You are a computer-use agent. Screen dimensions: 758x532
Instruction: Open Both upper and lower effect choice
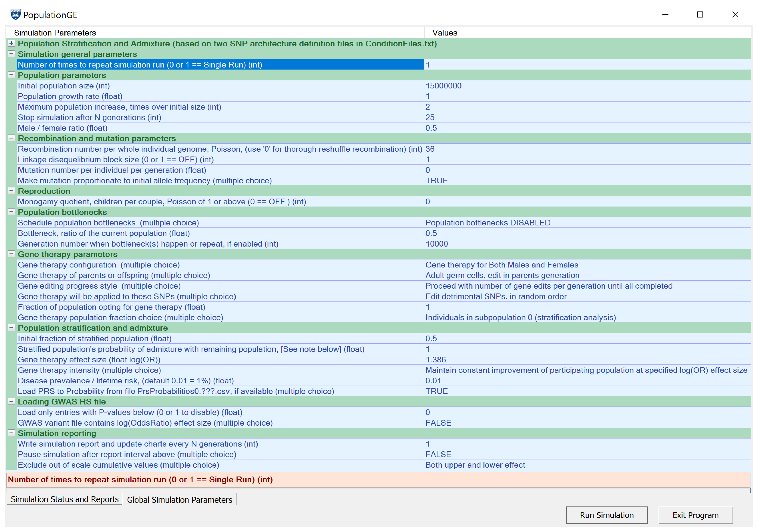587,465
